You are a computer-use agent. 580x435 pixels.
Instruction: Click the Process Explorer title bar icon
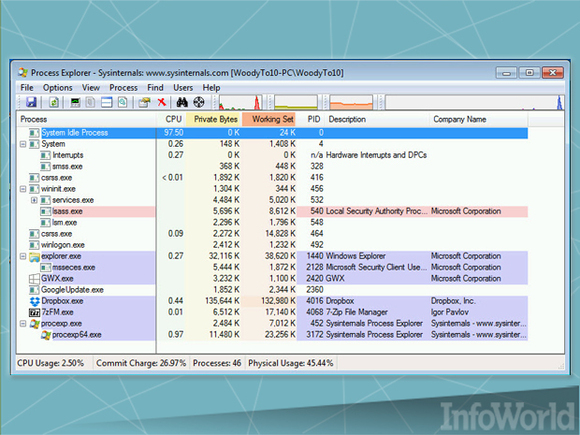(23, 73)
